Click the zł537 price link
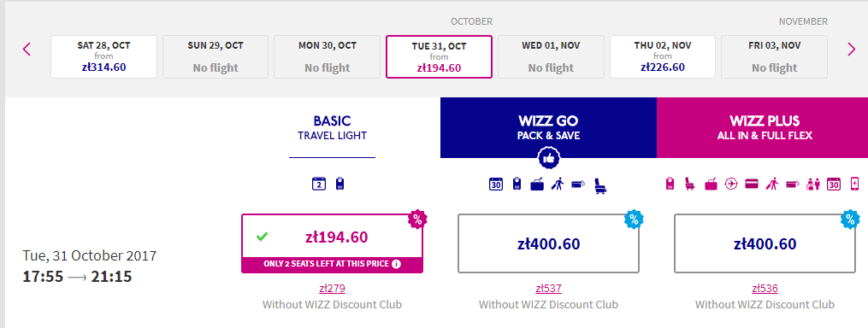 (548, 288)
